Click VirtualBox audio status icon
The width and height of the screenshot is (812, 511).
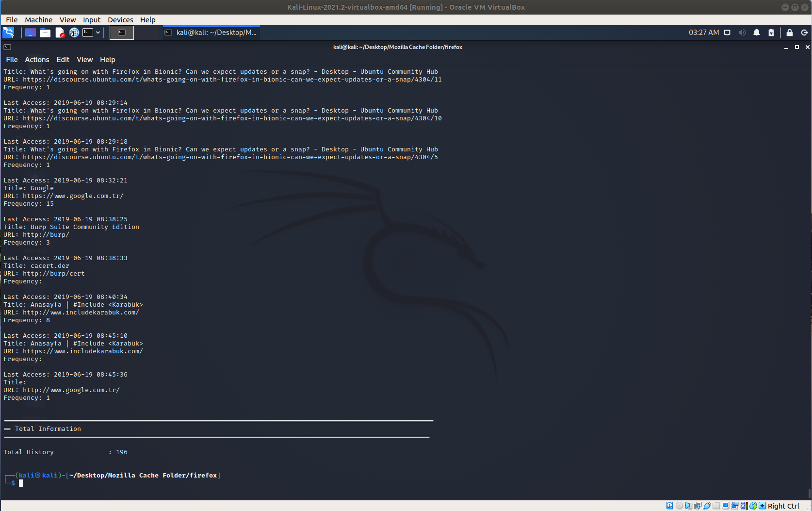(x=688, y=506)
